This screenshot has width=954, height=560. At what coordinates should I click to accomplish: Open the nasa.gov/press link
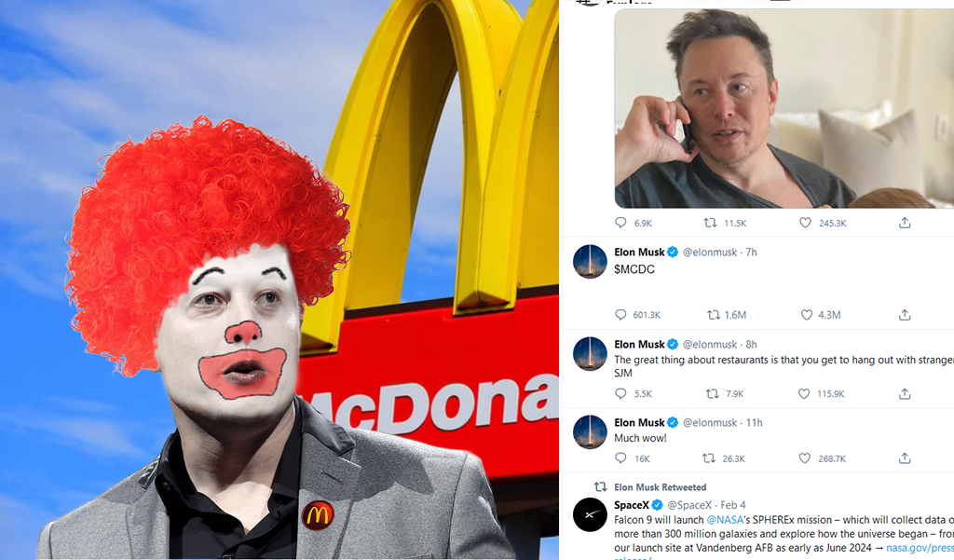point(920,548)
